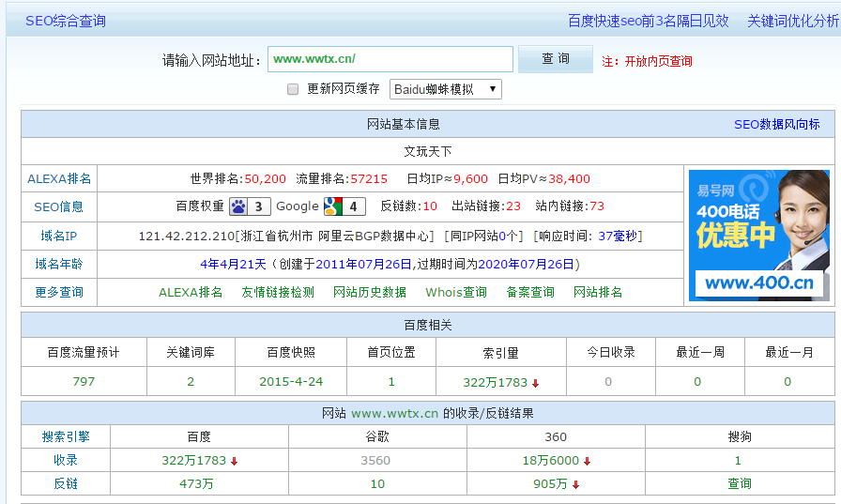Click red down arrow beside 905万 反链
Viewport: 841px width, 504px height.
click(x=576, y=484)
